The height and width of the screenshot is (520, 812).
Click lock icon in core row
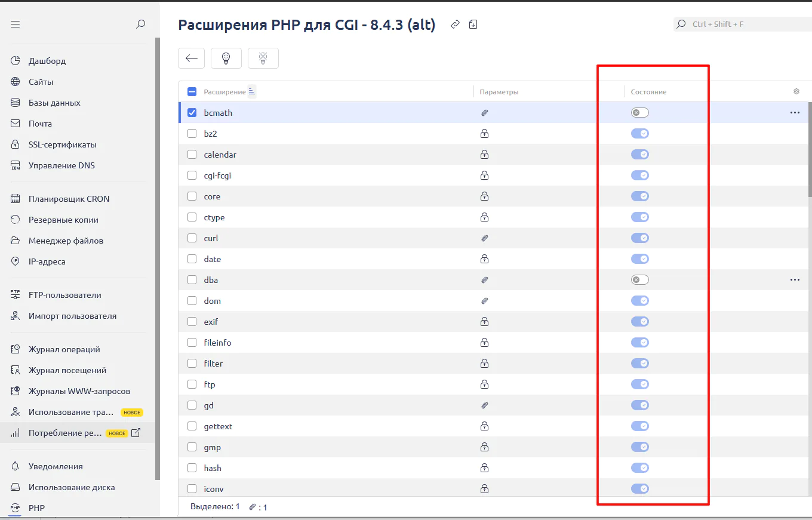[x=485, y=196]
